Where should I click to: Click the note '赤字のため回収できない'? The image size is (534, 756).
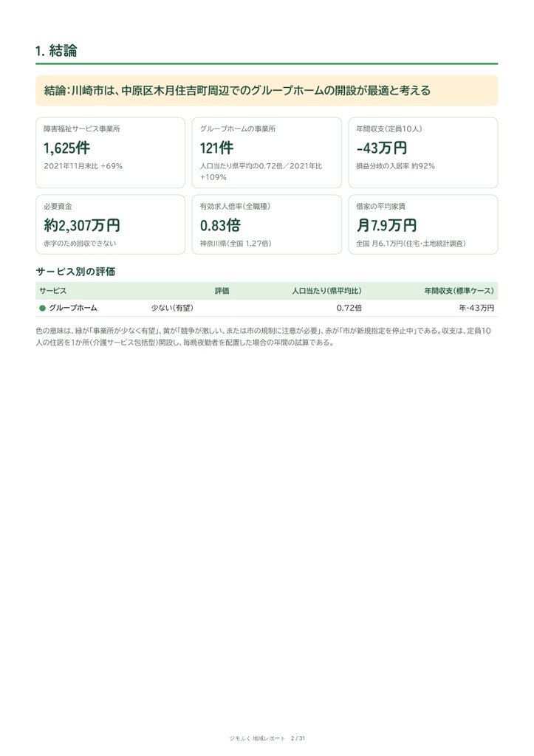tap(80, 244)
